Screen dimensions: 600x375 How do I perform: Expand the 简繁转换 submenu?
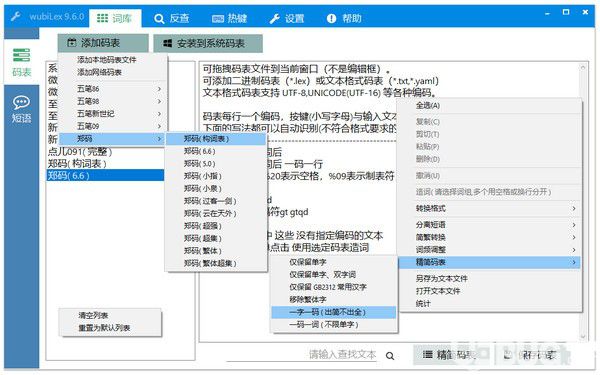(x=489, y=237)
